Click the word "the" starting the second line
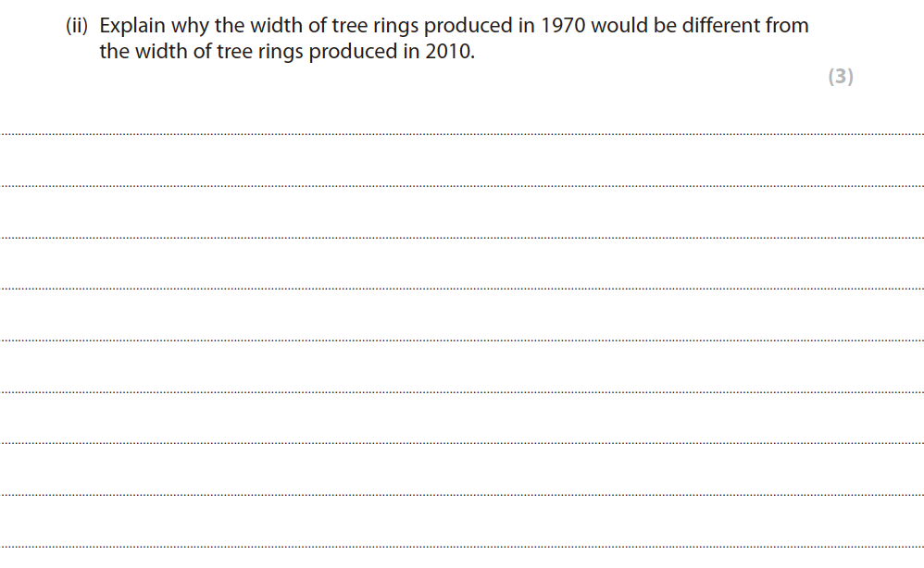Image resolution: width=924 pixels, height=568 pixels. 115,52
